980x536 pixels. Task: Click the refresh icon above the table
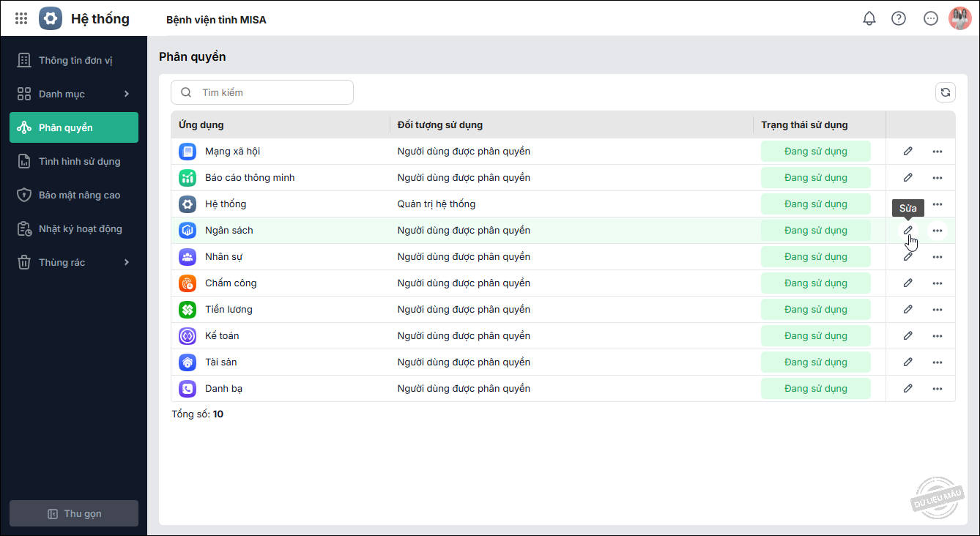946,92
